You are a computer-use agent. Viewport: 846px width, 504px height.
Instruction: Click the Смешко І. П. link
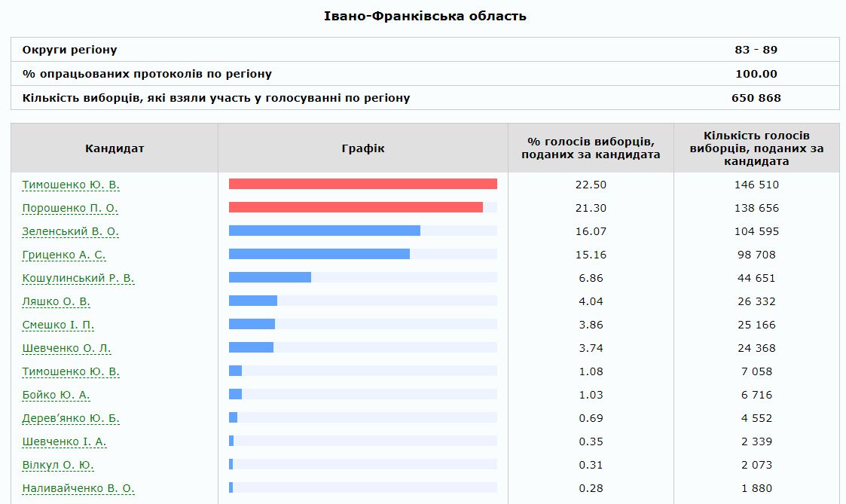click(58, 325)
